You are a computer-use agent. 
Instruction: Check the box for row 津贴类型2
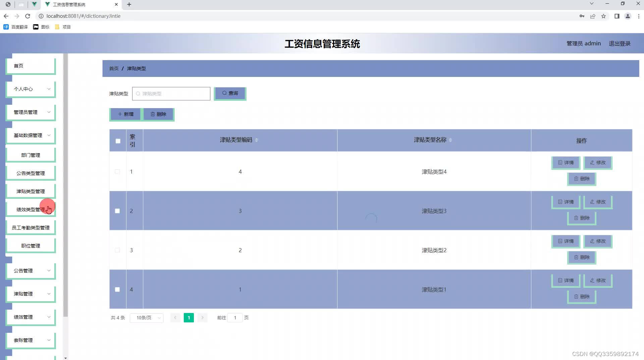117,250
